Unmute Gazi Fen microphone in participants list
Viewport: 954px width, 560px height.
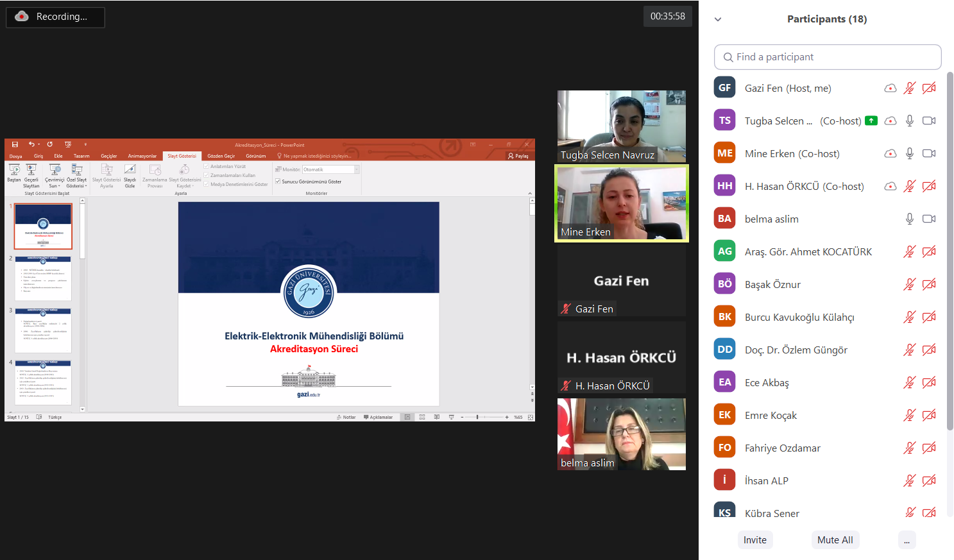coord(910,88)
